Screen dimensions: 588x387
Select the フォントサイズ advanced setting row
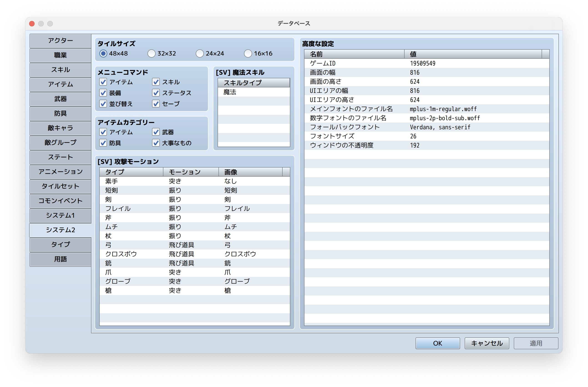point(426,136)
